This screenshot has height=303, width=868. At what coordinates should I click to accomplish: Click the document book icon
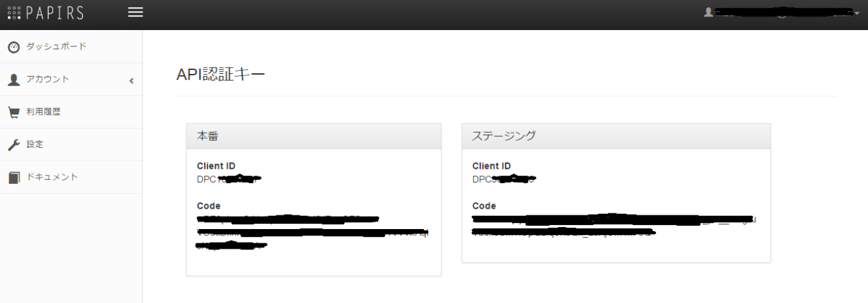[x=13, y=177]
